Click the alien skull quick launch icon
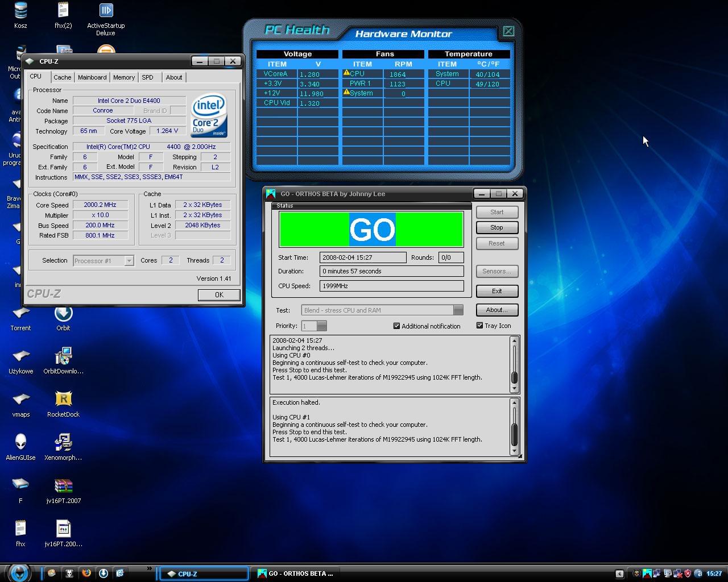The width and height of the screenshot is (728, 582). (69, 573)
